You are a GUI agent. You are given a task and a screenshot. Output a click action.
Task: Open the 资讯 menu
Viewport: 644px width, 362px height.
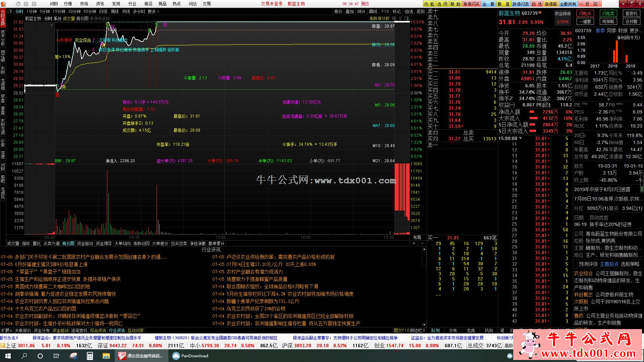[100, 4]
